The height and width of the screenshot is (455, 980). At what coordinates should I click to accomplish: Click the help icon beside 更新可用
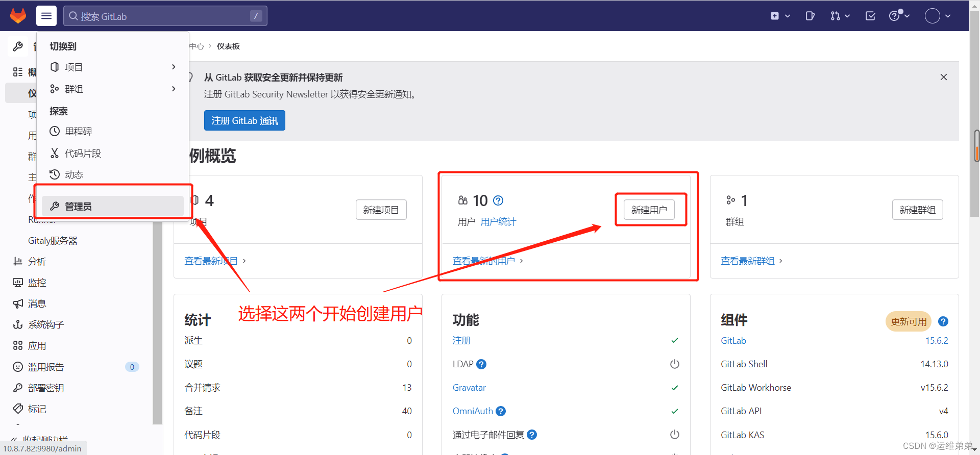click(x=943, y=321)
